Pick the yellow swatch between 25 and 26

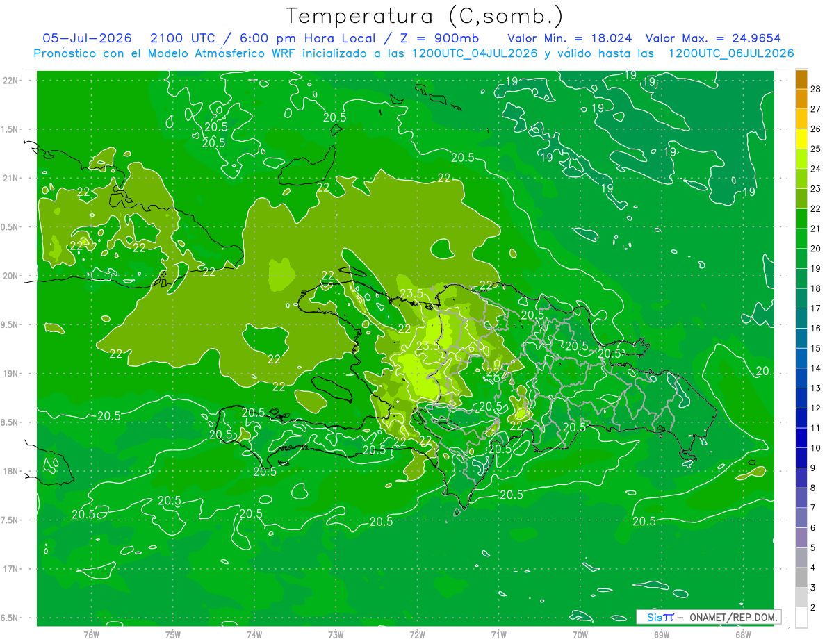[x=801, y=139]
